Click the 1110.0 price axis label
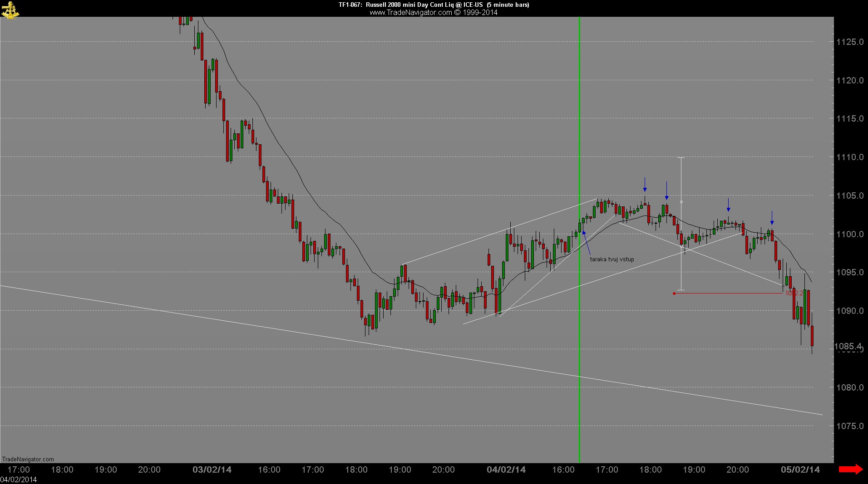 pyautogui.click(x=850, y=157)
